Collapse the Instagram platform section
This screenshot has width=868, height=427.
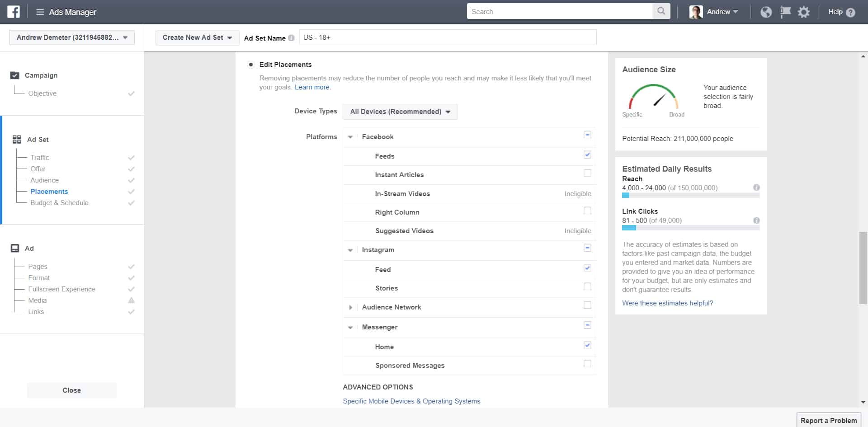pyautogui.click(x=350, y=250)
